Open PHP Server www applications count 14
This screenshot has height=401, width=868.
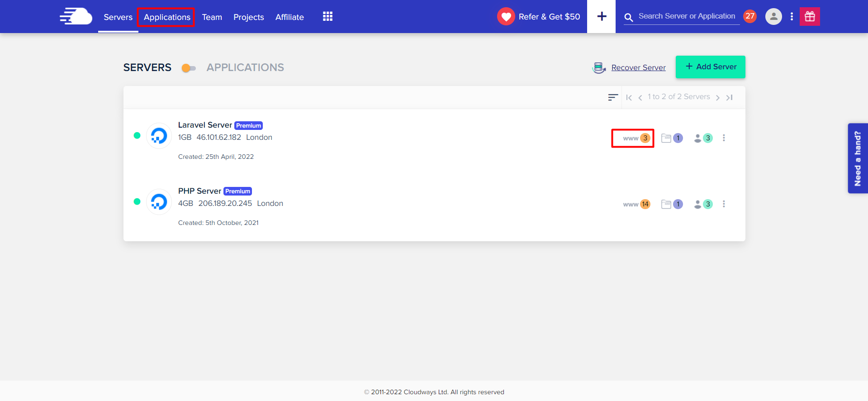[x=636, y=204]
